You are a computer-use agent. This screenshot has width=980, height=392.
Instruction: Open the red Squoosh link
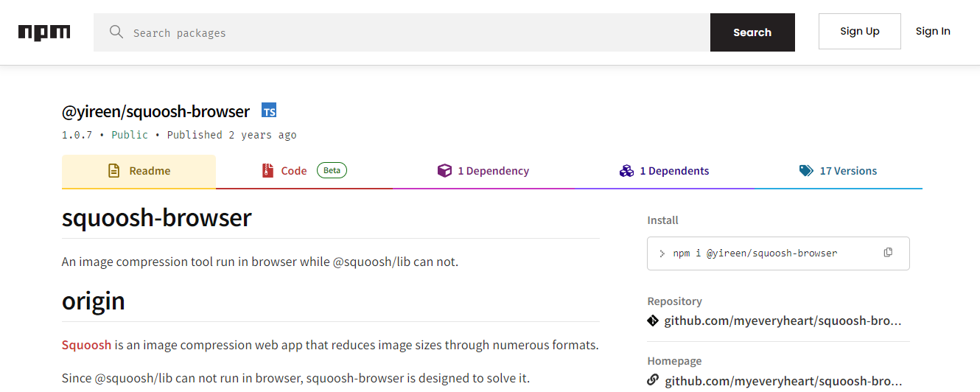87,345
